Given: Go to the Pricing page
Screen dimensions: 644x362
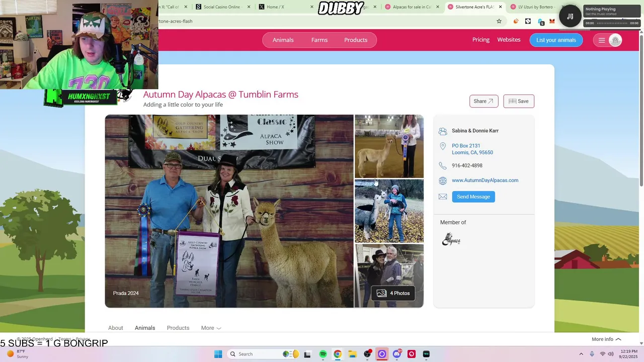Looking at the screenshot, I should [x=480, y=40].
